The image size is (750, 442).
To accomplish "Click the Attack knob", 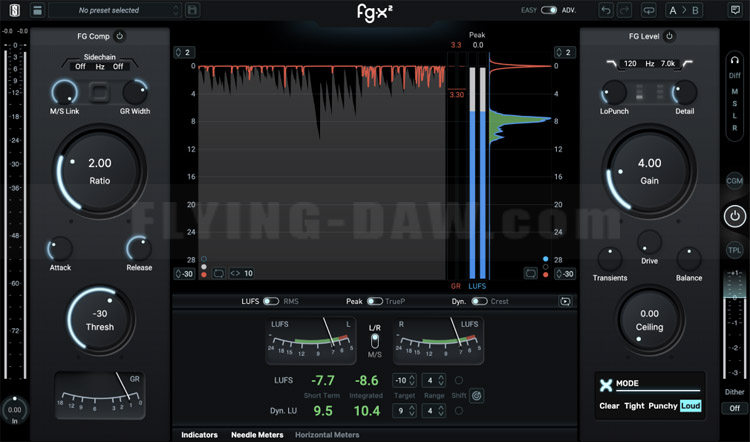I will coord(60,249).
